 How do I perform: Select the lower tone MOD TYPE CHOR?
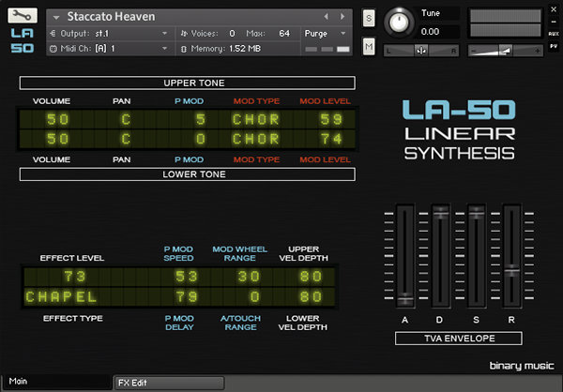point(255,139)
